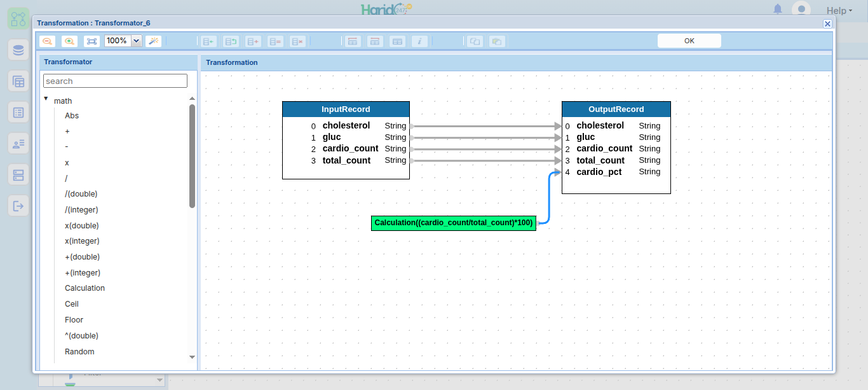This screenshot has height=390, width=868.
Task: Click the magic wand auto-map tool
Action: [x=153, y=41]
